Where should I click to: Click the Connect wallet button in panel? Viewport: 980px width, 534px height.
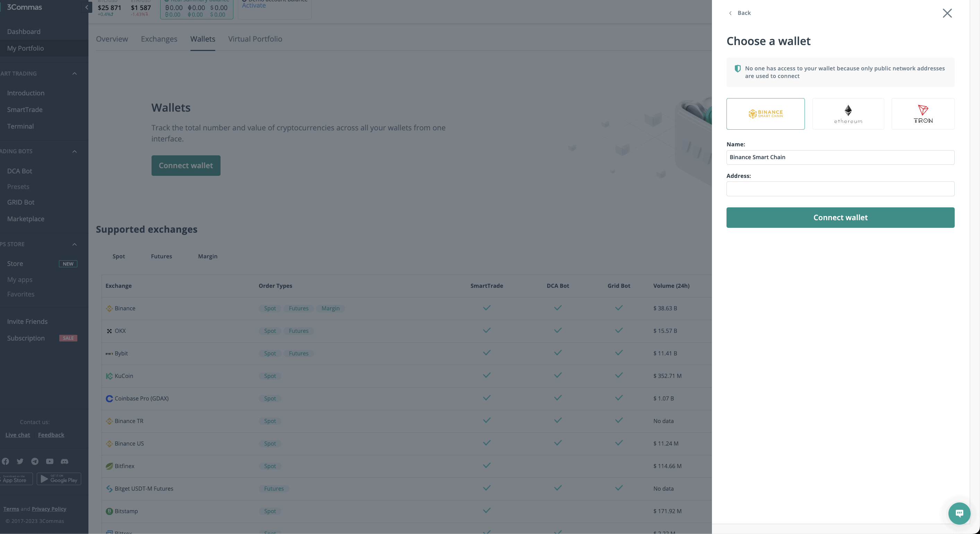[x=840, y=217]
